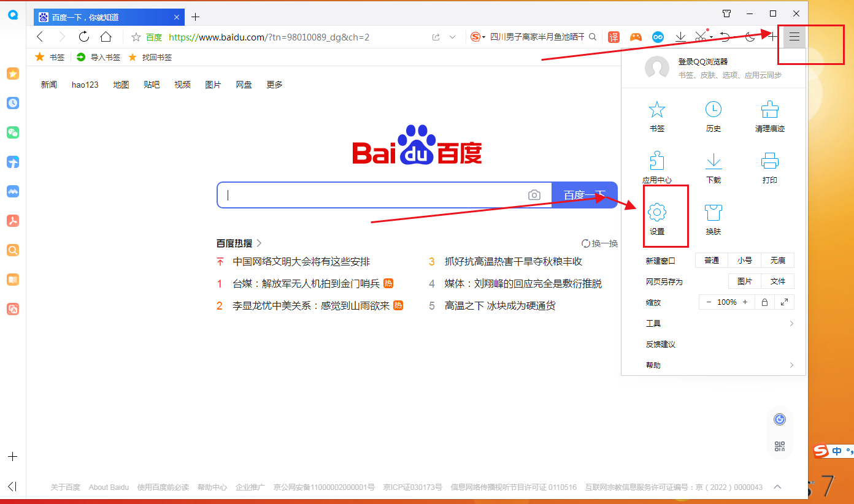This screenshot has width=854, height=504.
Task: Open the address bar dropdown chevron
Action: click(453, 37)
